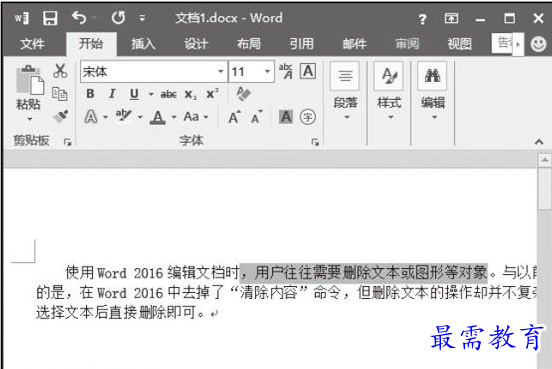Click the Enclose Characters circled icon
The image size is (552, 369).
click(308, 117)
